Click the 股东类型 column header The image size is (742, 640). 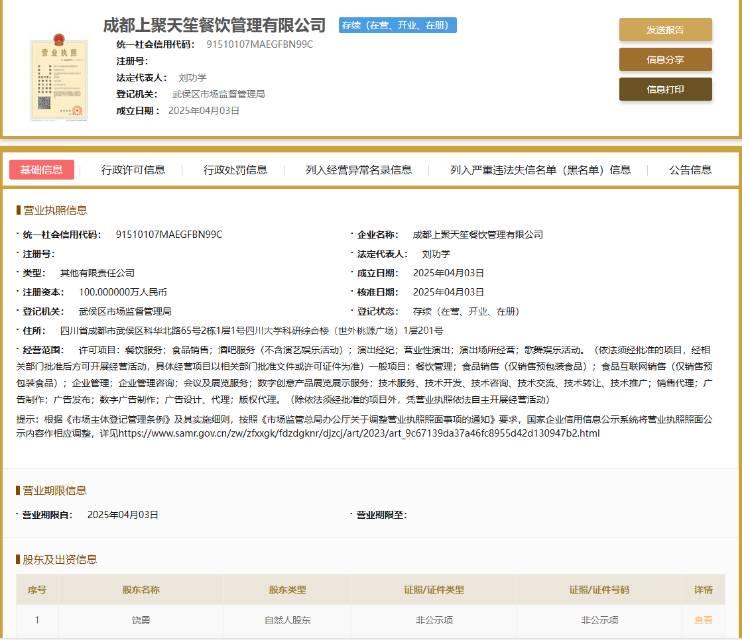[x=287, y=590]
